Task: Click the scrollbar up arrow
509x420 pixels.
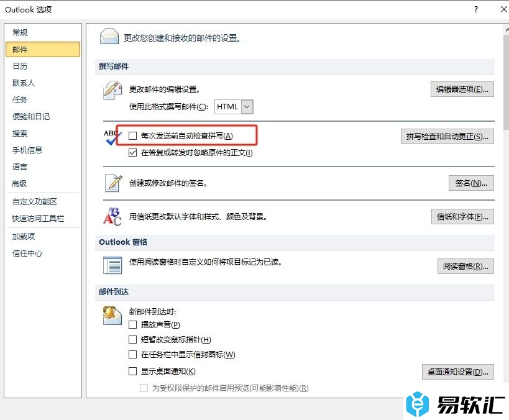Action: pos(507,30)
